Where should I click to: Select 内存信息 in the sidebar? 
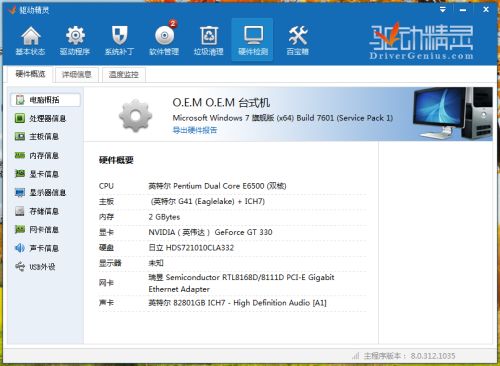click(x=44, y=155)
